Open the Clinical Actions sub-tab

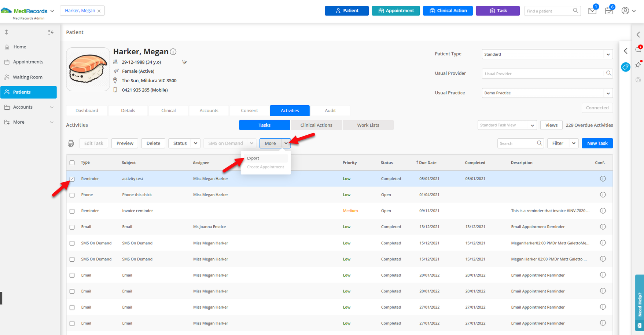coord(316,125)
